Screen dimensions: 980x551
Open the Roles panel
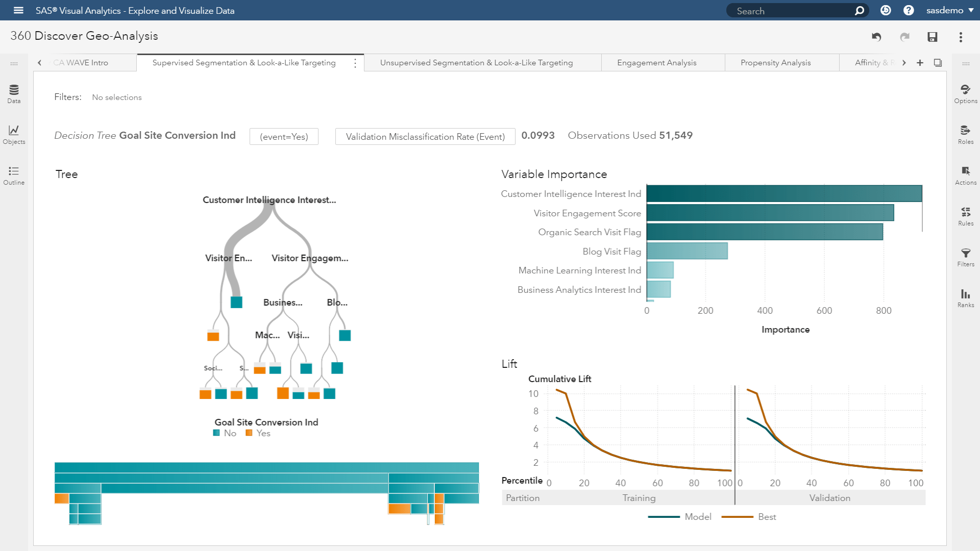(966, 134)
